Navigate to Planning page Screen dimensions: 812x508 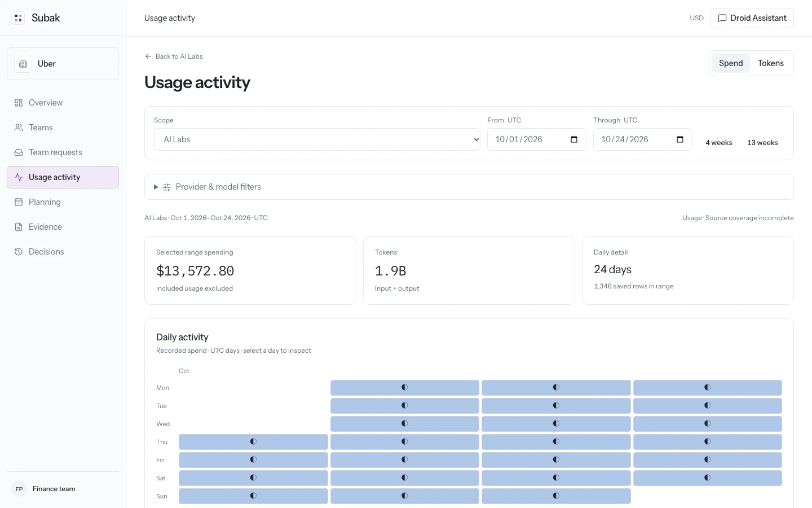pyautogui.click(x=63, y=202)
